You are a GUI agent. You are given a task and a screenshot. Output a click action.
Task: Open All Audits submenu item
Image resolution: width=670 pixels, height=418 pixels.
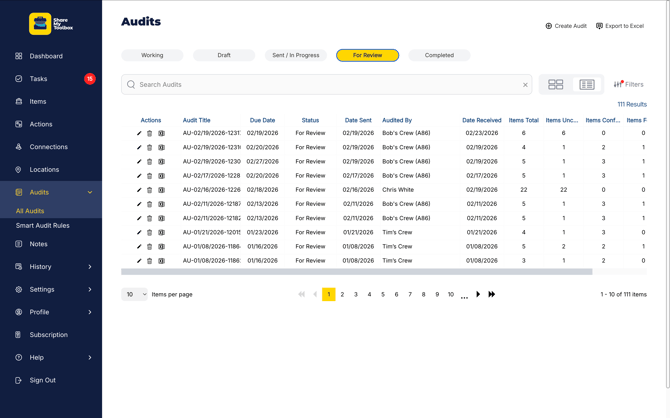30,211
